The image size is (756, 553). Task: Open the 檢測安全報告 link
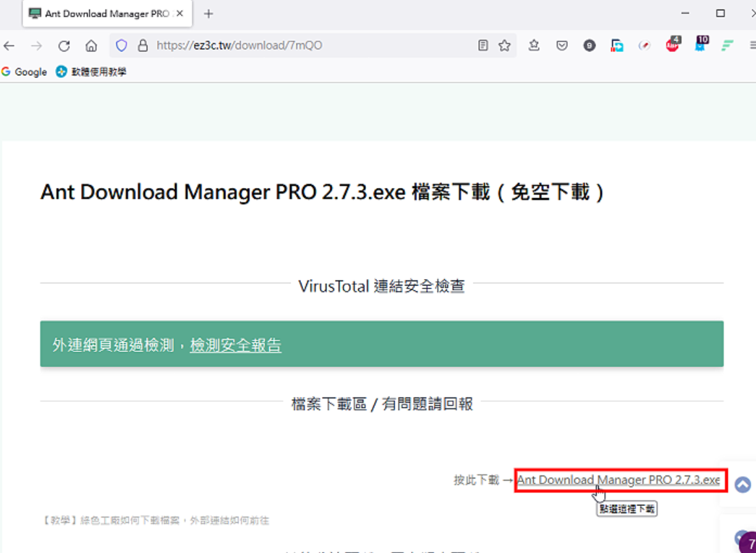pyautogui.click(x=236, y=345)
